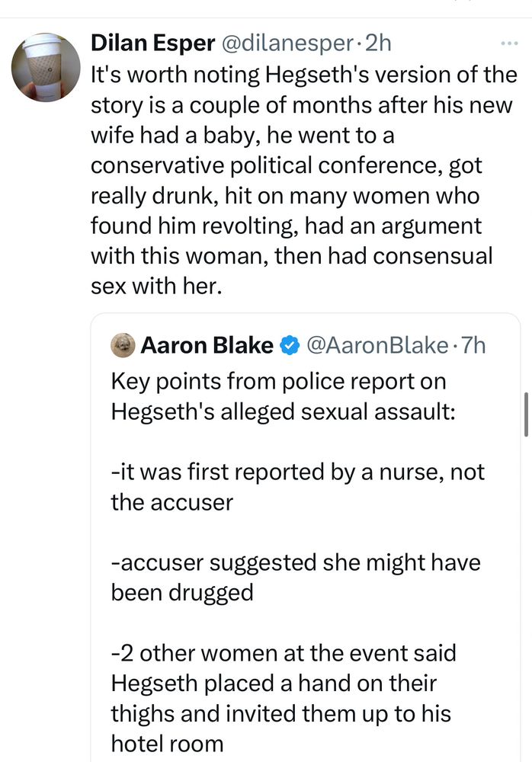This screenshot has width=532, height=762.
Task: Tap the avatar thumbnail in the quoted tweet
Action: [123, 344]
